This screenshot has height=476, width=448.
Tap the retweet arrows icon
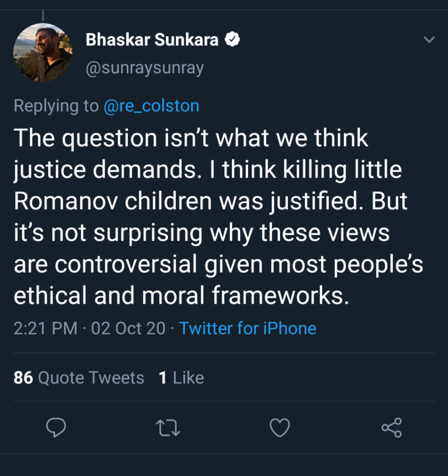coord(168,428)
